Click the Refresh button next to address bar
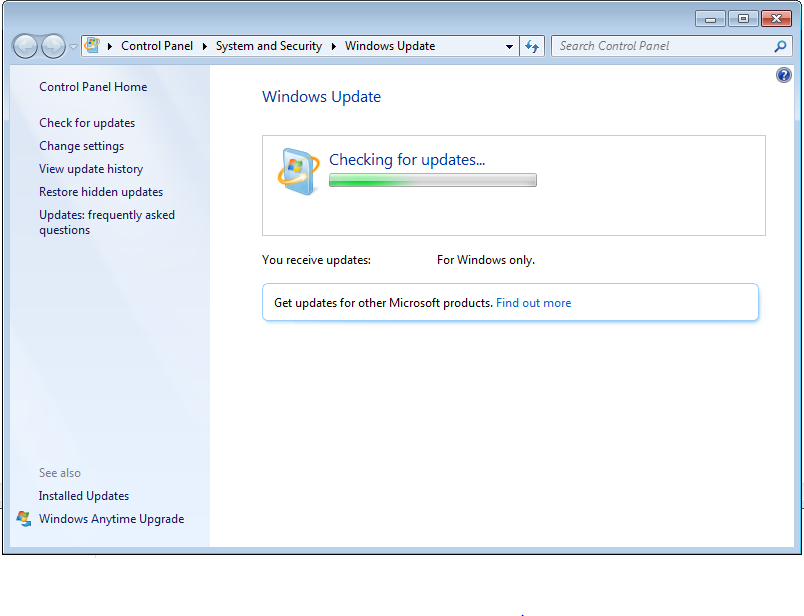 532,46
